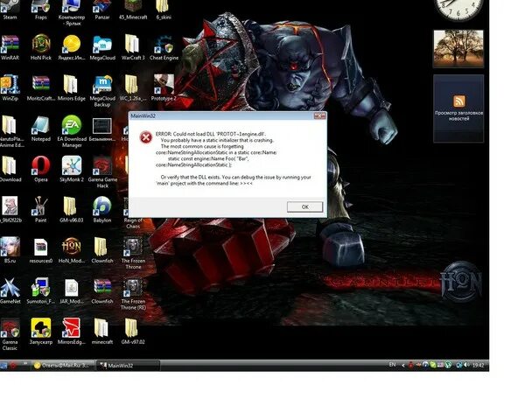Viewport: 525px width, 420px height.
Task: Select the Clownfish folder icon
Action: click(102, 250)
